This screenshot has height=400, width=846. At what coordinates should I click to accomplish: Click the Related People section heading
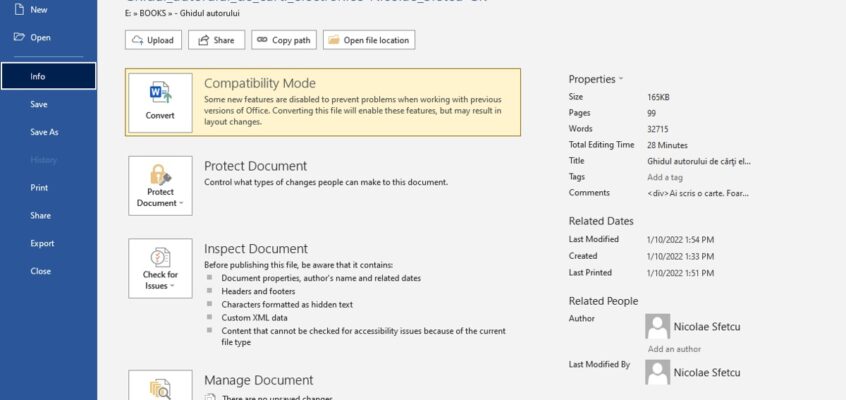pos(603,301)
